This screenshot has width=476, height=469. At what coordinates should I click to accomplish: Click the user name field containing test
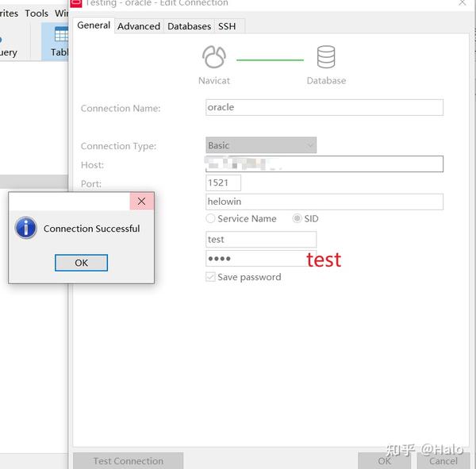(x=261, y=240)
